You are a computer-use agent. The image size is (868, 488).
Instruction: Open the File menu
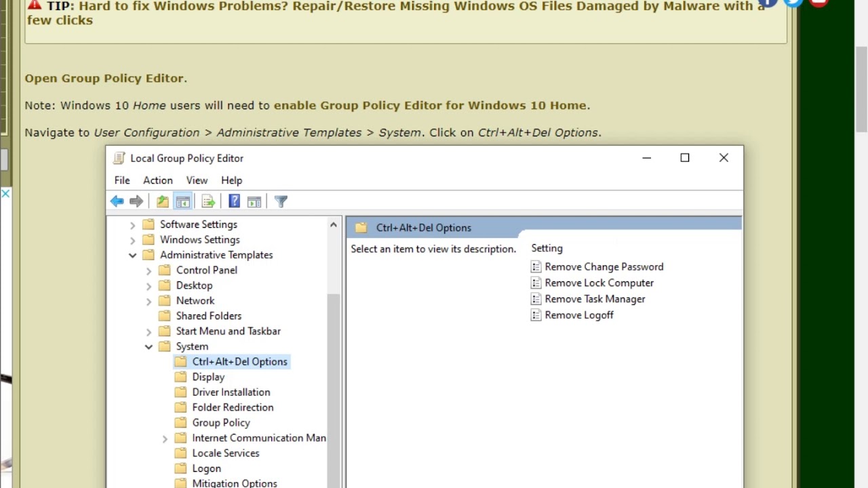[122, 180]
